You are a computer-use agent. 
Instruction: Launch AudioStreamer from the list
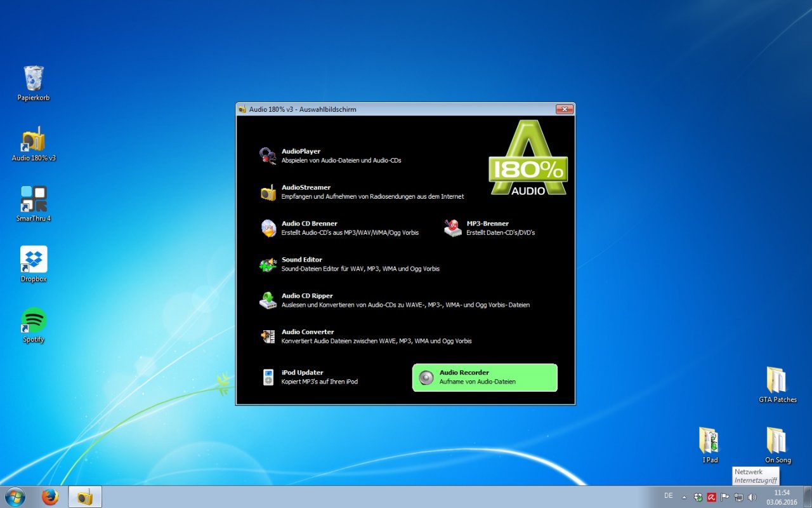pyautogui.click(x=362, y=192)
